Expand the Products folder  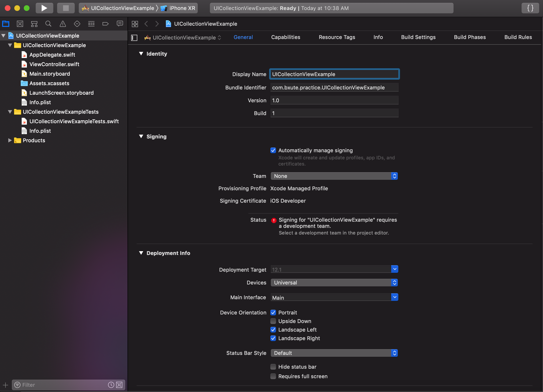coord(10,141)
